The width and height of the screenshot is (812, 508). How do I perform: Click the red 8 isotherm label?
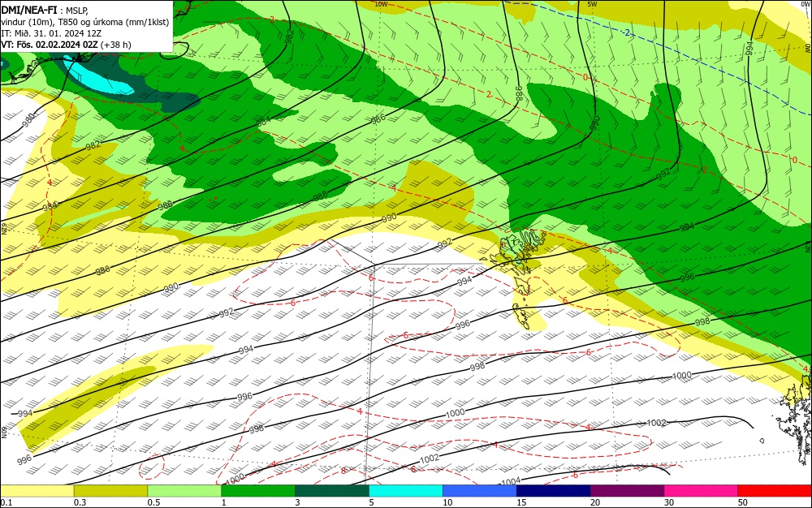pyautogui.click(x=343, y=471)
